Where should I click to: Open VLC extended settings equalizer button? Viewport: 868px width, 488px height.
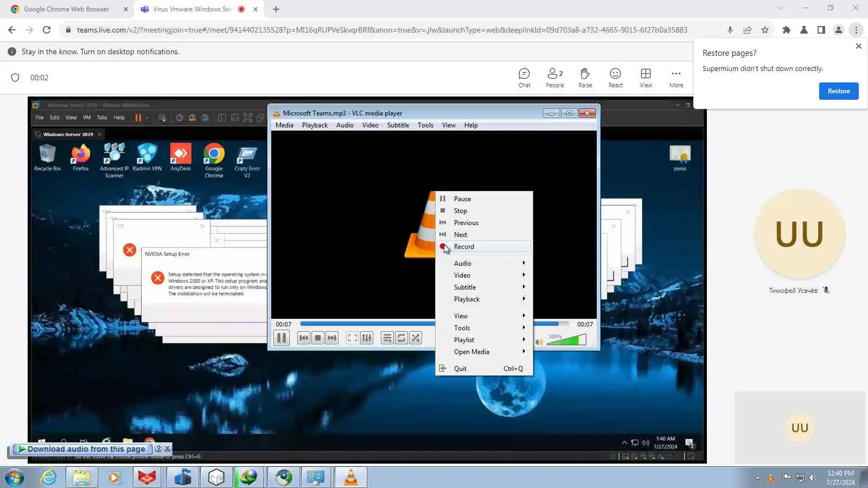(x=367, y=338)
